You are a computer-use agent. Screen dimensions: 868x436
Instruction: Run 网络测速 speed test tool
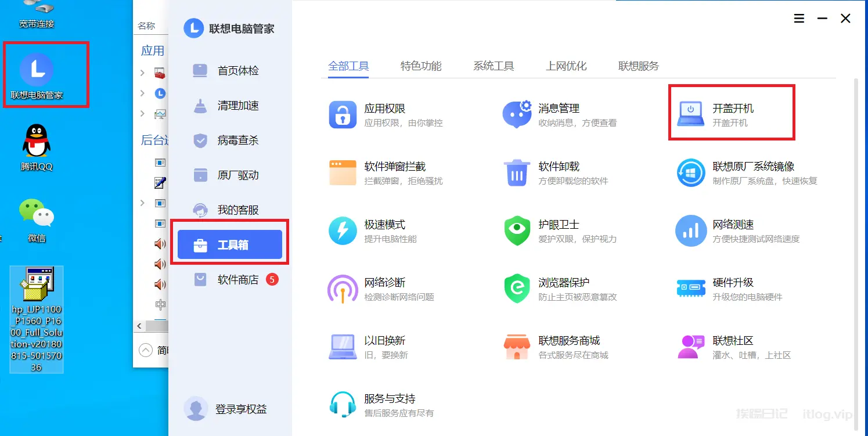click(691, 230)
